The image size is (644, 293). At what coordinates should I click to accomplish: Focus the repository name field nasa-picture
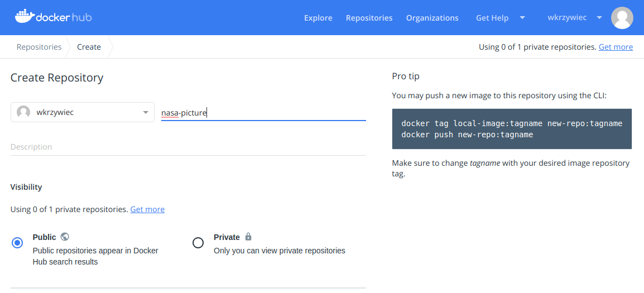click(x=263, y=113)
